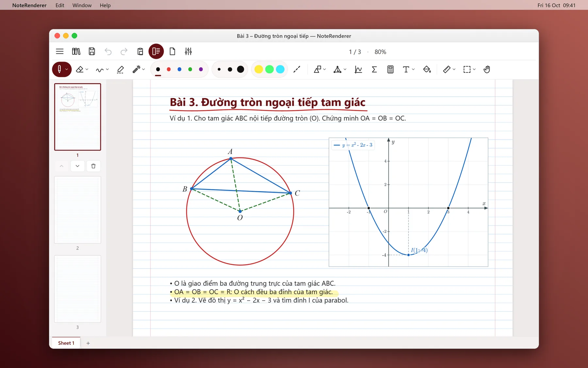Insert a formula with the sigma icon
588x368 pixels.
[x=374, y=69]
